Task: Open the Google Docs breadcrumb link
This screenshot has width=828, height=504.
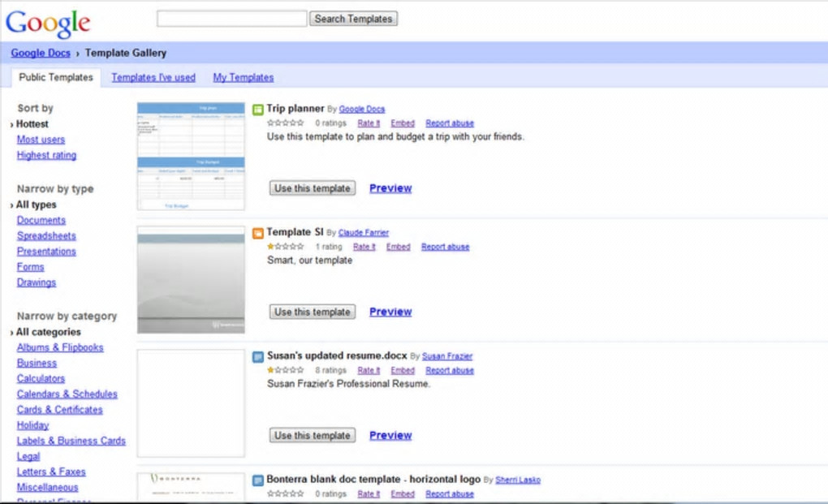Action: pyautogui.click(x=41, y=53)
